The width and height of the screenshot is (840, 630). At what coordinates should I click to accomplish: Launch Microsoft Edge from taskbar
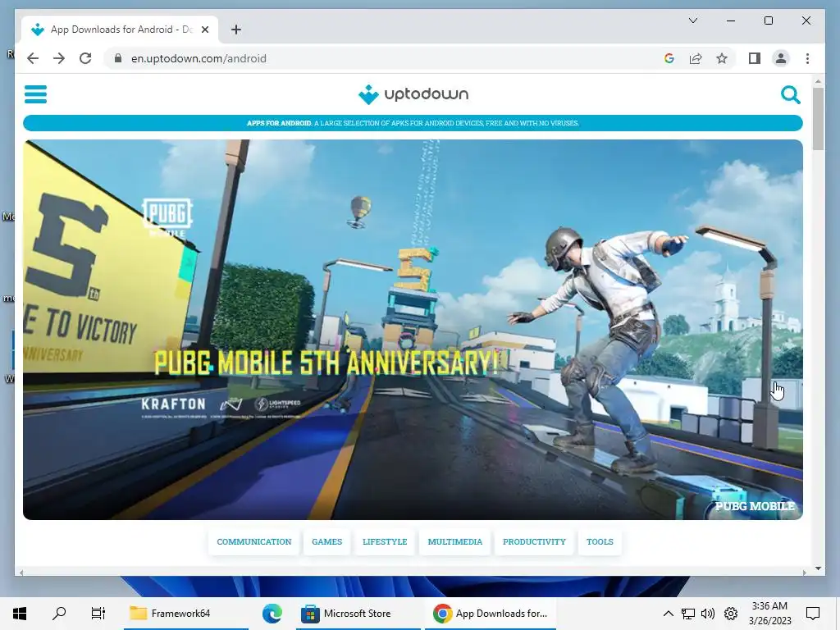click(x=272, y=614)
